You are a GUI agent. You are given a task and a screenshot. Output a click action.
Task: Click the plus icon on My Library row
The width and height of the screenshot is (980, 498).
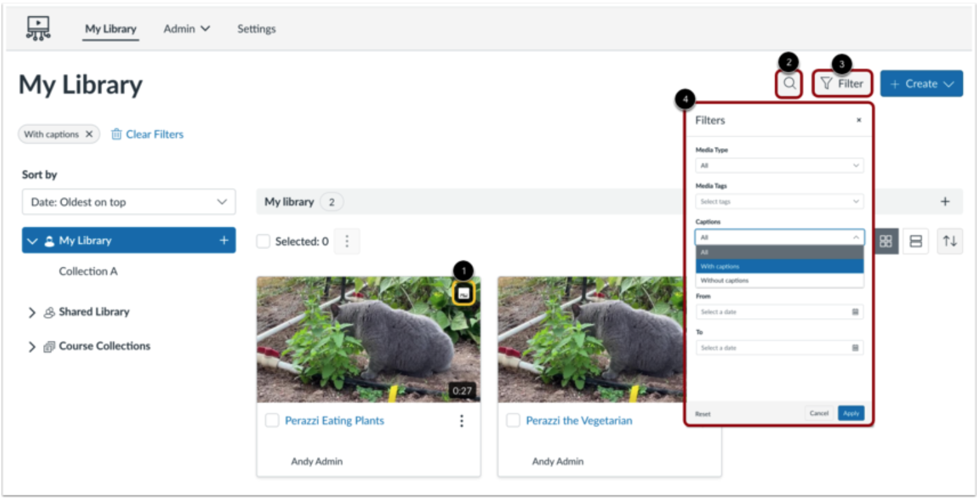(x=224, y=241)
